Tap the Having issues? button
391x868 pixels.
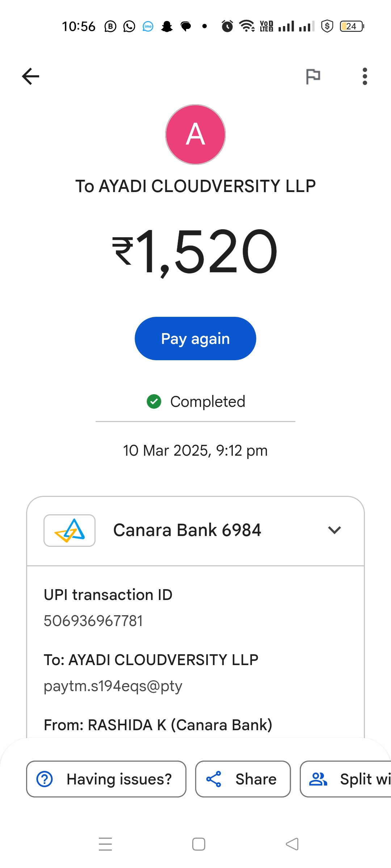click(x=106, y=779)
